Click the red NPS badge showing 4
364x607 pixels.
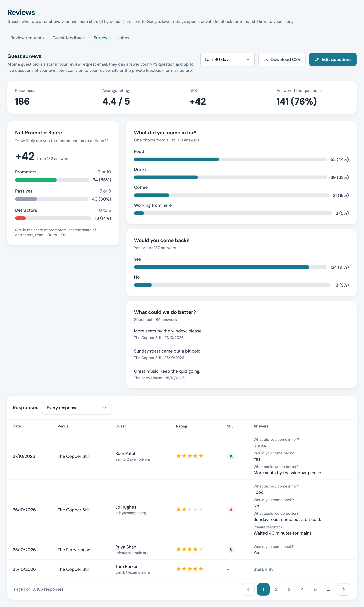(231, 510)
